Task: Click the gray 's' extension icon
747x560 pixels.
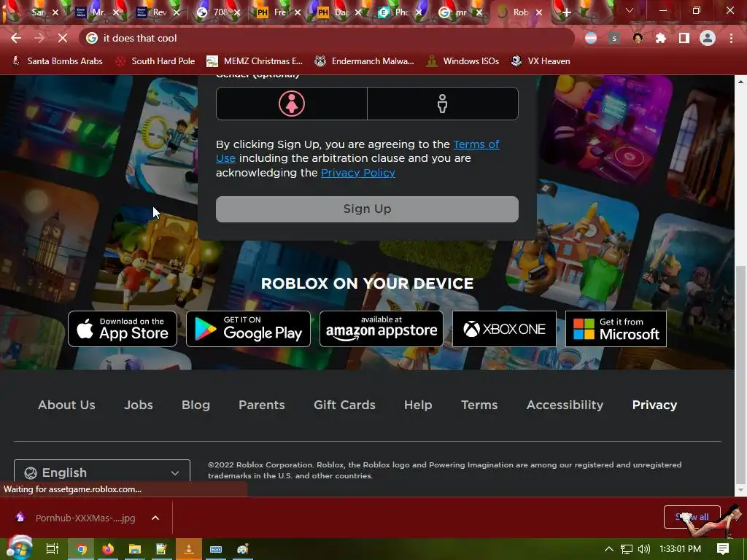Action: (614, 38)
